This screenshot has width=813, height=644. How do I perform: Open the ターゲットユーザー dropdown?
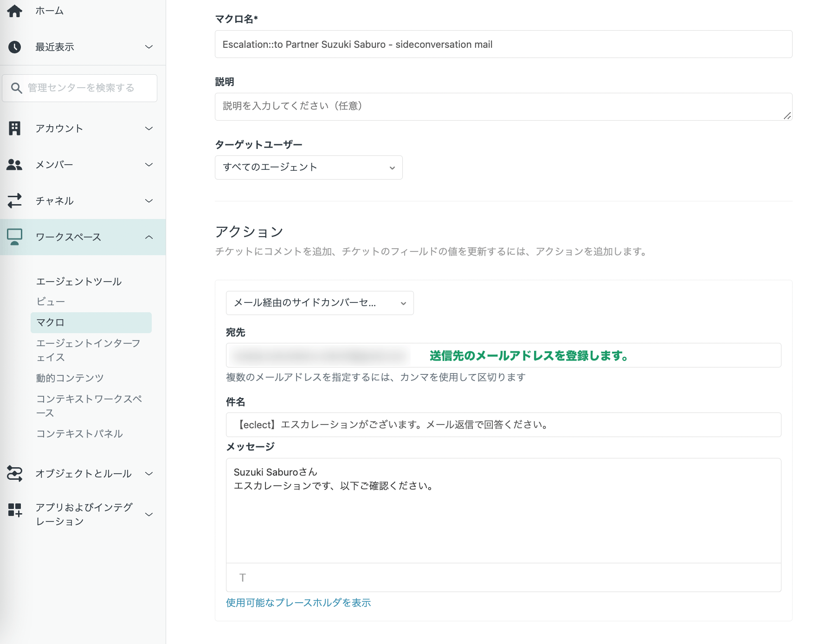tap(309, 167)
